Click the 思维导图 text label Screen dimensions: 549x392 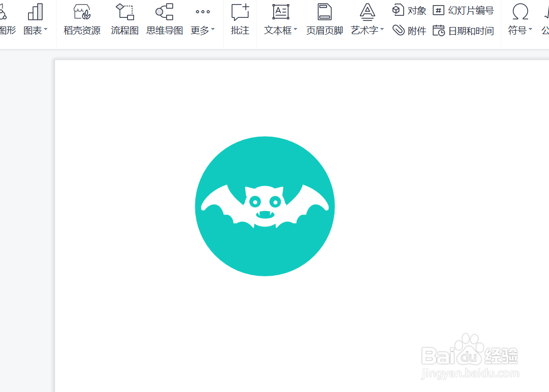tap(165, 31)
